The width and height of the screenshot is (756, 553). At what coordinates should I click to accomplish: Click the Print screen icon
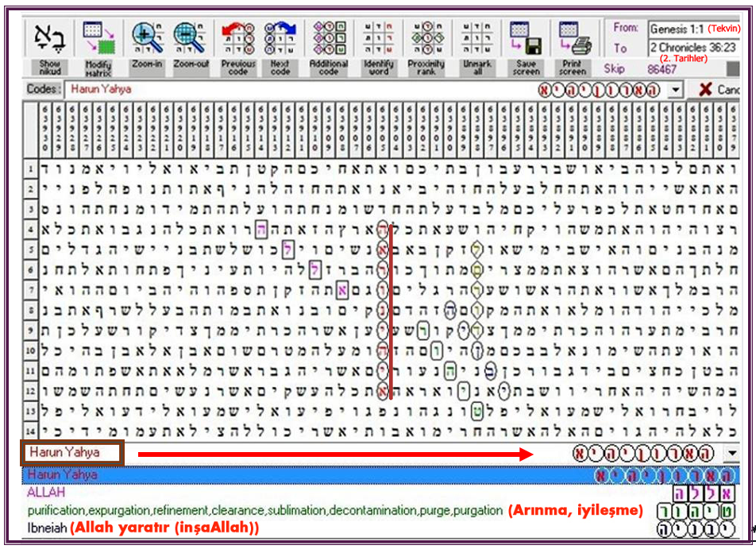pyautogui.click(x=575, y=38)
